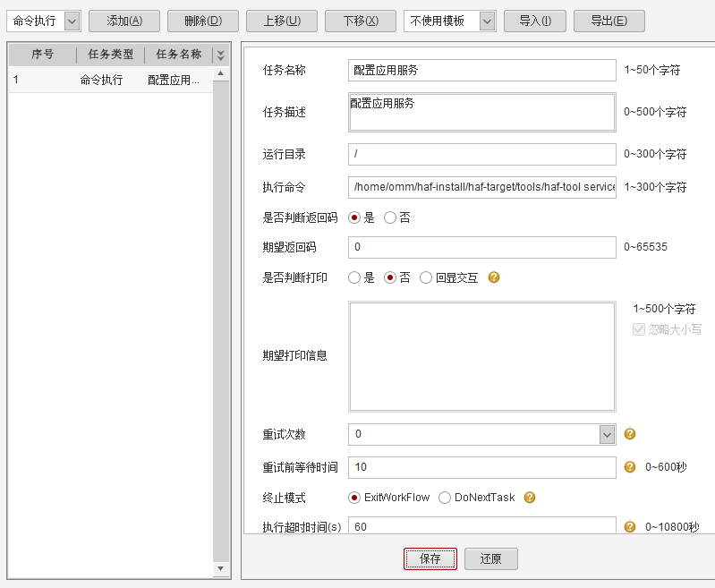
Task: Open help icon beside 终止模式 options
Action: coord(530,498)
